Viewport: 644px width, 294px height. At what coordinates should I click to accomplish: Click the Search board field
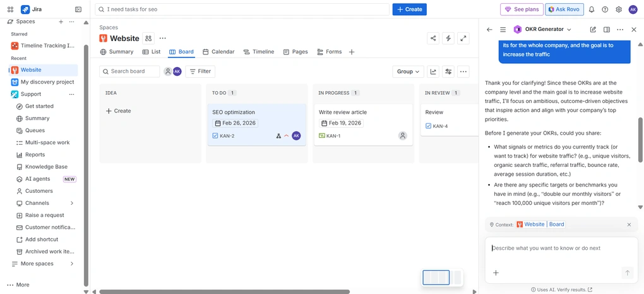point(129,71)
